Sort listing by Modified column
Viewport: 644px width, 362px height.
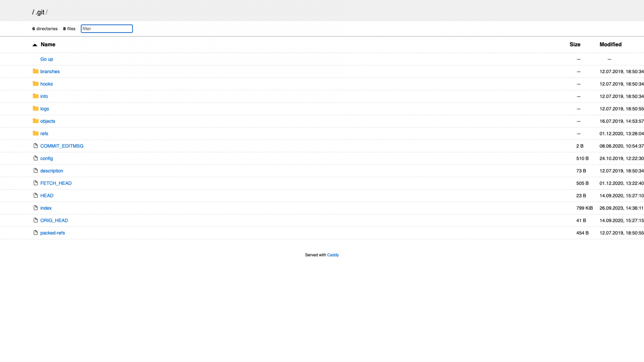(x=610, y=45)
